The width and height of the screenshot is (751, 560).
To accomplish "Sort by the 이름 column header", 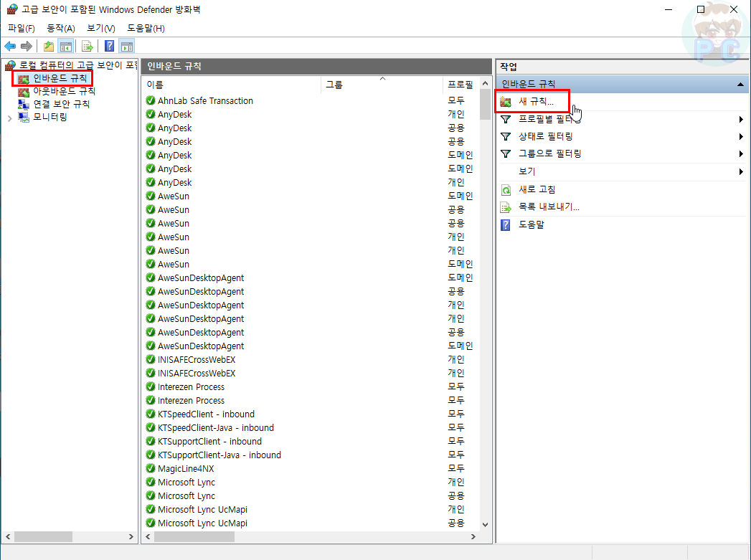I will click(232, 85).
